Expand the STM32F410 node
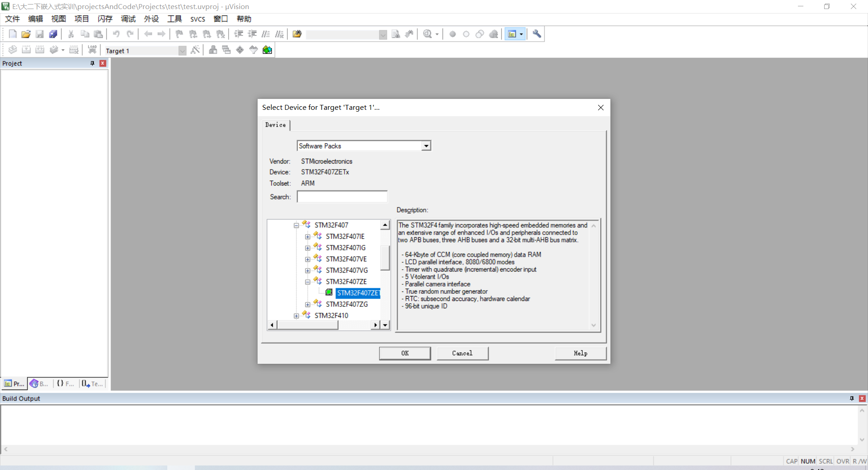The width and height of the screenshot is (868, 470). pos(296,315)
